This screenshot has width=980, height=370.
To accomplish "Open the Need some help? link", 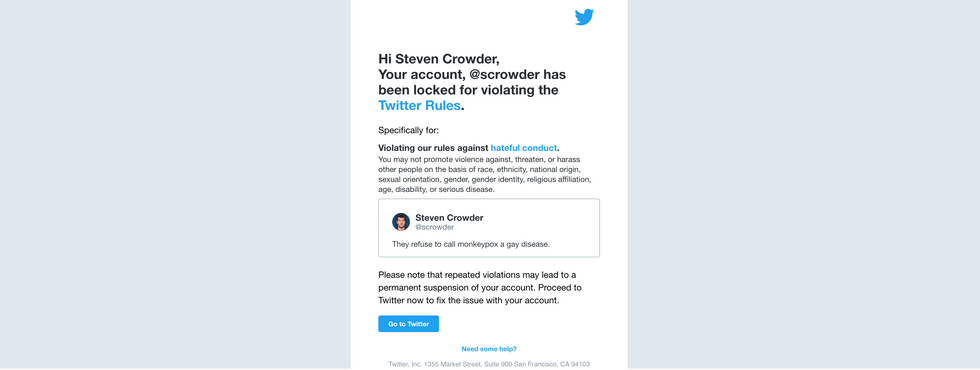I will coord(489,349).
